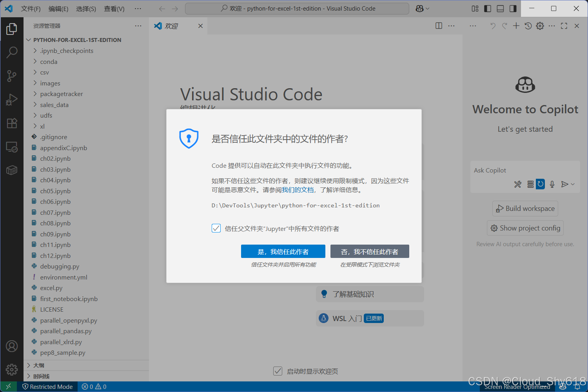The width and height of the screenshot is (588, 392).
Task: Toggle the secondary side bar layout icon
Action: [x=513, y=8]
